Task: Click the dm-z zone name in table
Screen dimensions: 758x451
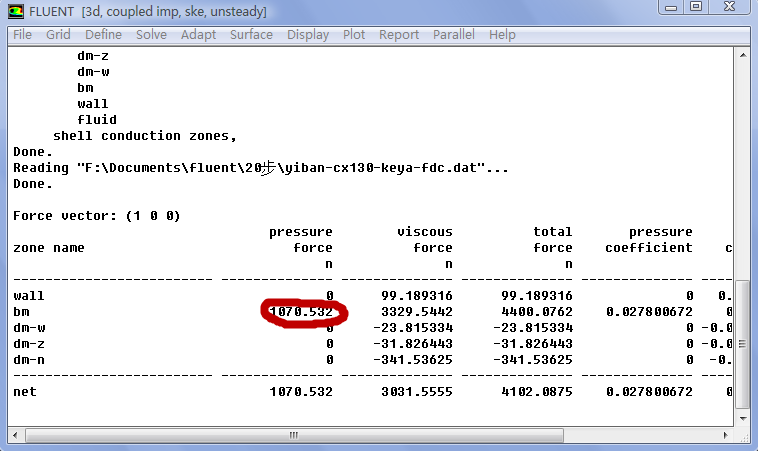Action: point(29,344)
